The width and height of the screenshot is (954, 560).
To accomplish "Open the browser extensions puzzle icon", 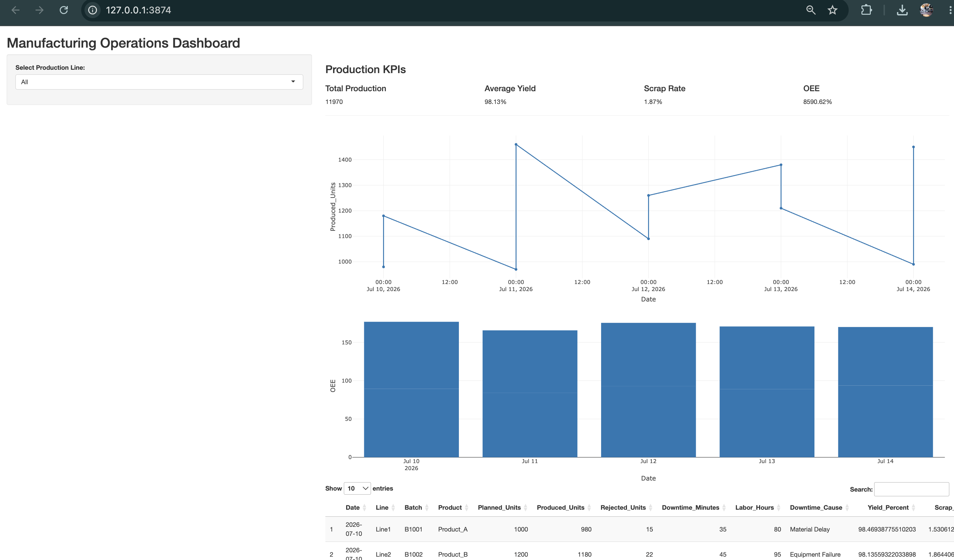I will coord(866,10).
